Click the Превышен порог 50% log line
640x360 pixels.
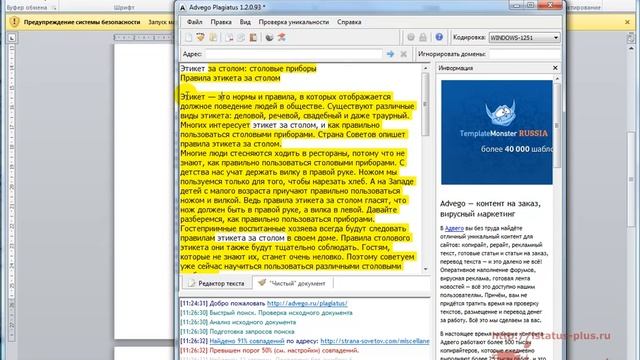click(x=270, y=350)
